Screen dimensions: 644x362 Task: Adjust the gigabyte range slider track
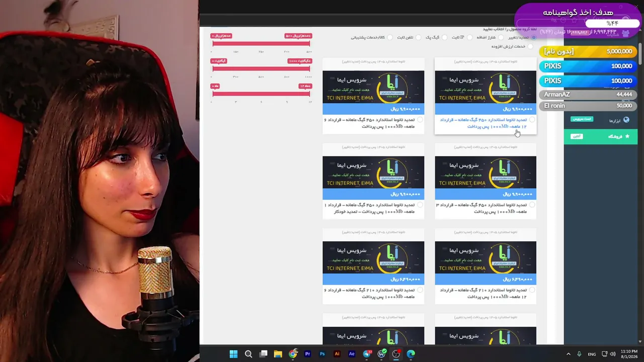click(x=261, y=68)
